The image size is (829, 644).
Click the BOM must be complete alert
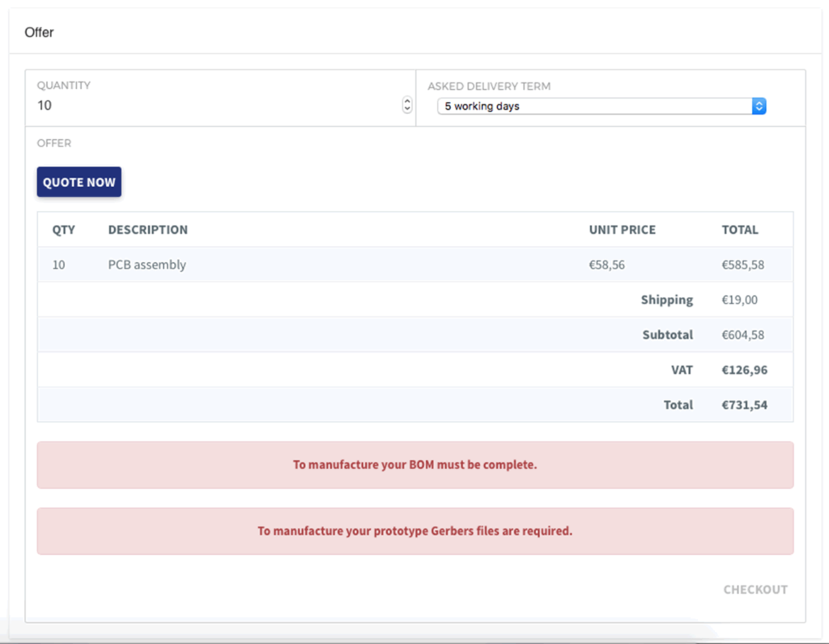(x=414, y=465)
